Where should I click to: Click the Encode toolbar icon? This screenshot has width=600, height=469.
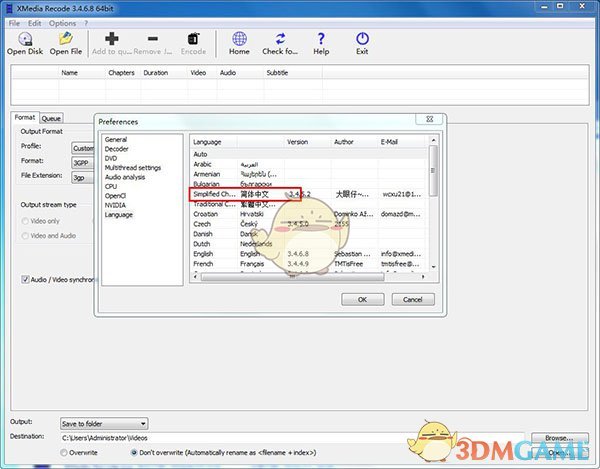(193, 39)
